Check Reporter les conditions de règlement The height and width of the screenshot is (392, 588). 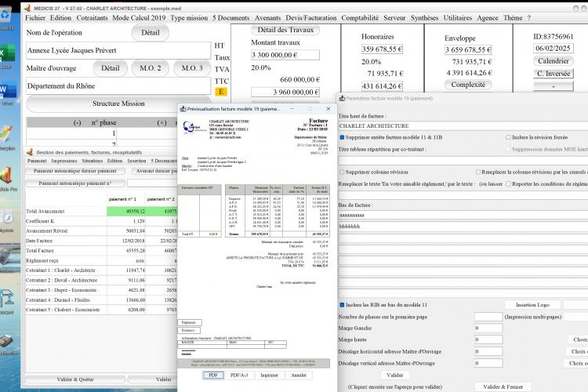click(508, 183)
